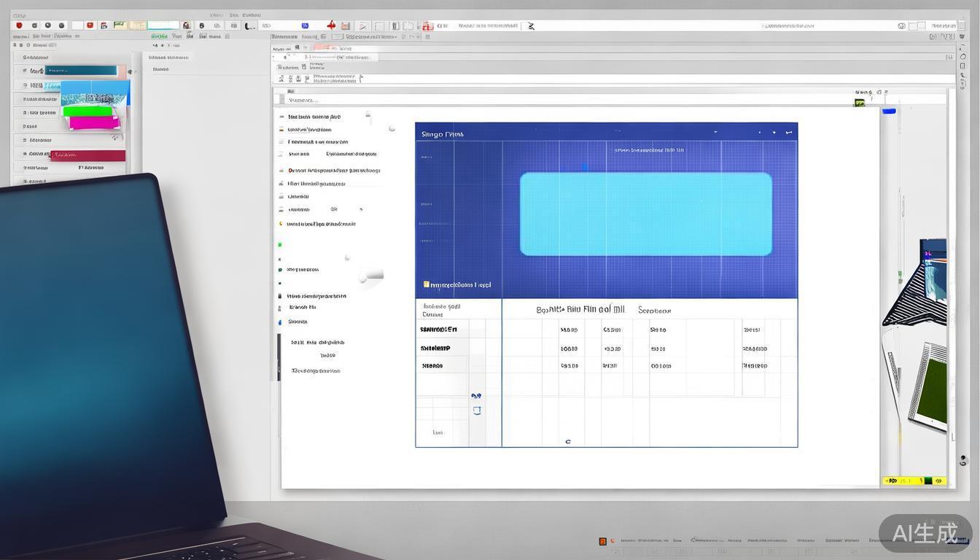This screenshot has height=560, width=980.
Task: Click the small green image icon above canvas
Action: pos(860,103)
